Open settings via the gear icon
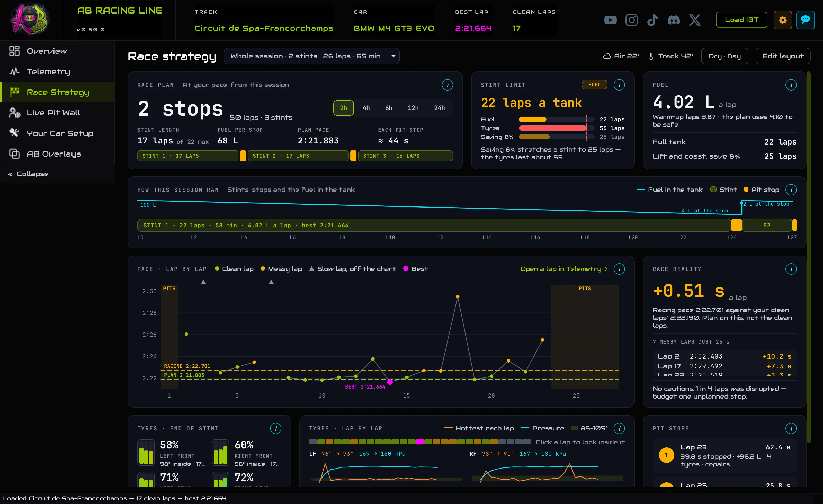The width and height of the screenshot is (823, 504). click(x=783, y=20)
